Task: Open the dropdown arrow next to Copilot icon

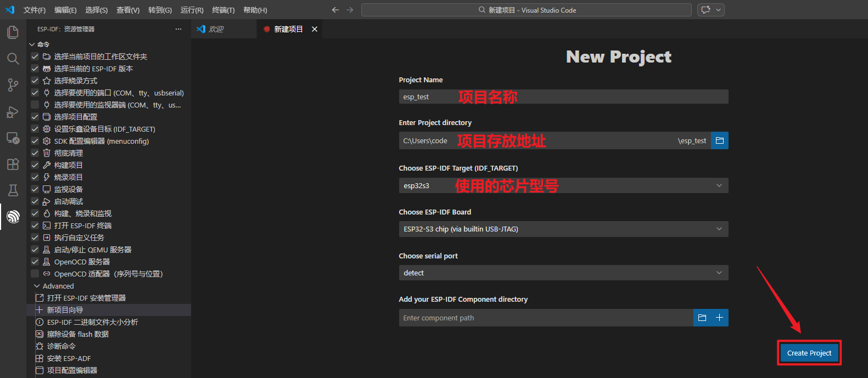Action: (x=718, y=10)
